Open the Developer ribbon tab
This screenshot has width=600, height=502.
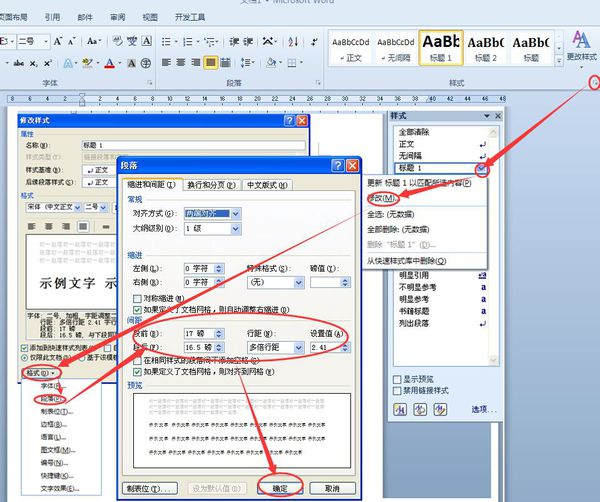[x=190, y=17]
